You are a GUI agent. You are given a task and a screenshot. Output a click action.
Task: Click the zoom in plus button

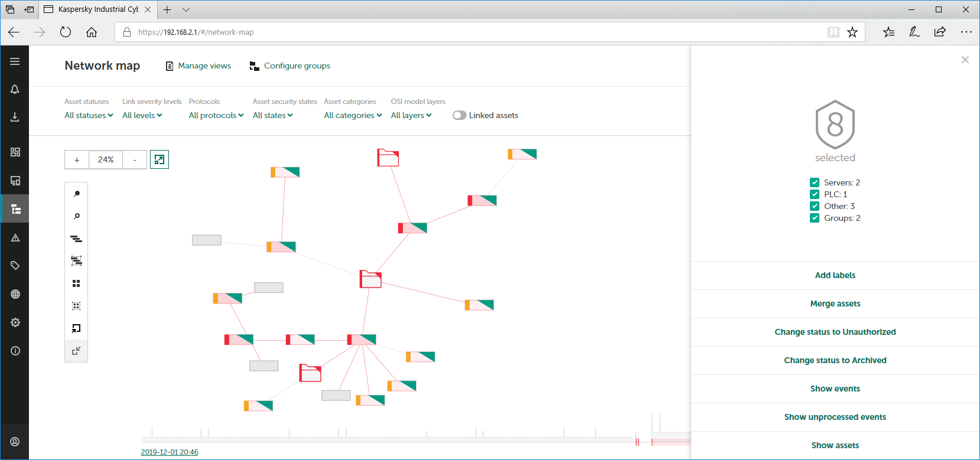click(77, 159)
